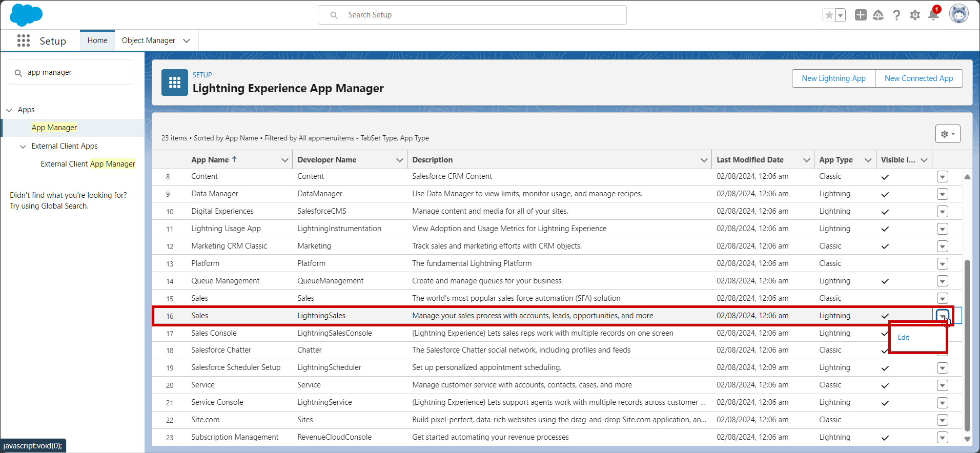Open App Manager in the sidebar

tap(54, 128)
